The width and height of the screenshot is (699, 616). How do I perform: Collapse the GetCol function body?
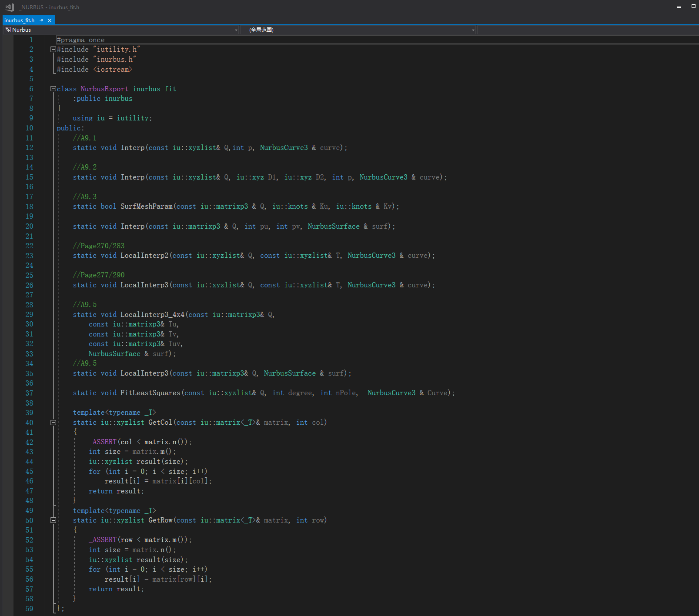(x=53, y=423)
